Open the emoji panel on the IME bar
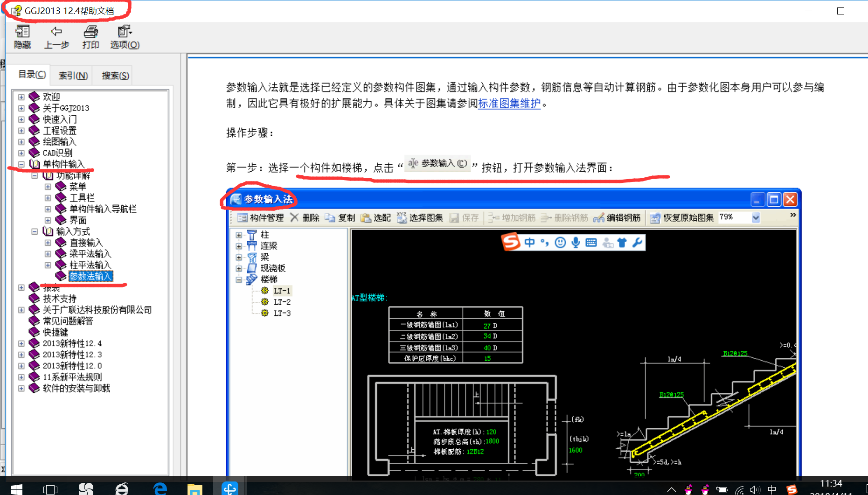The width and height of the screenshot is (868, 495). [561, 242]
